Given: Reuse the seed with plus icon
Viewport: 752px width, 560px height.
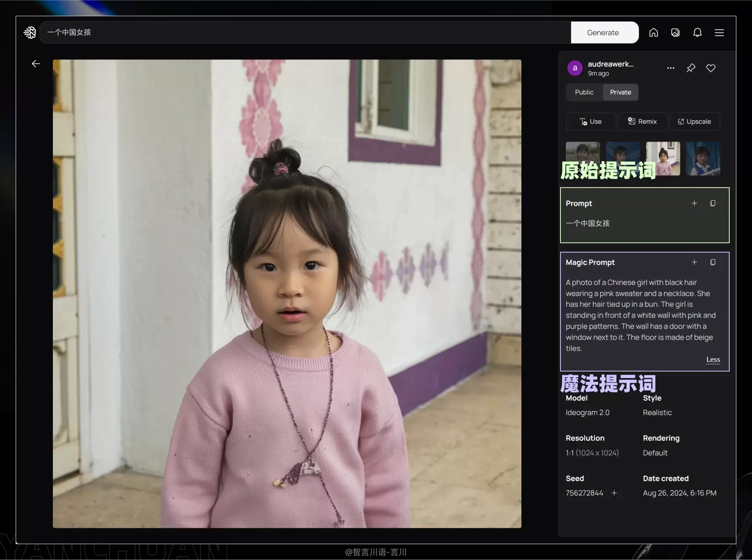Looking at the screenshot, I should pyautogui.click(x=614, y=493).
